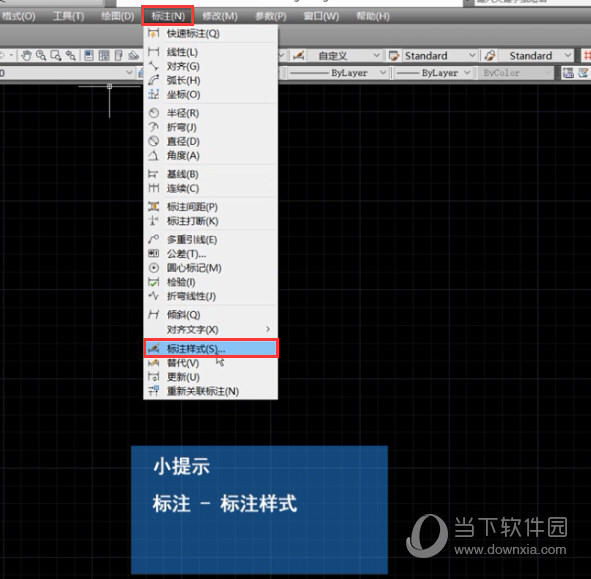The width and height of the screenshot is (591, 579).
Task: Choose 替代(V) dimension override
Action: tap(211, 363)
